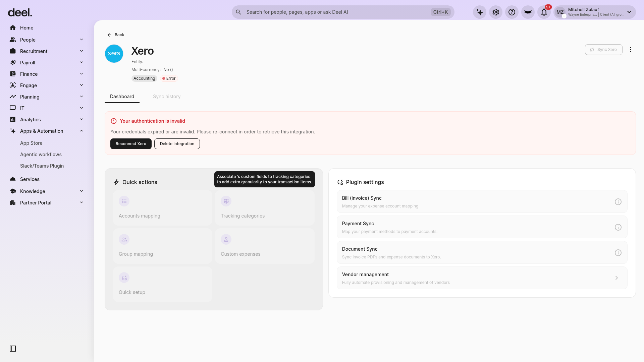This screenshot has width=644, height=362.
Task: Click the Services icon in sidebar
Action: pyautogui.click(x=13, y=179)
